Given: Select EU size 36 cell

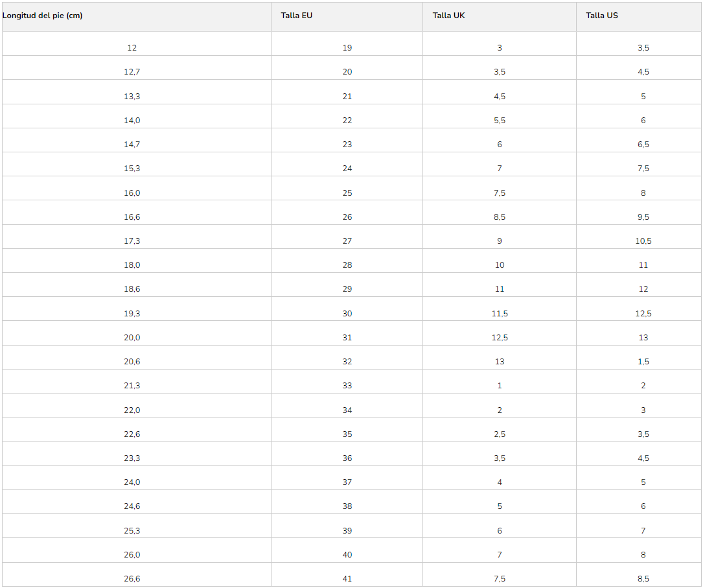Looking at the screenshot, I should point(347,458).
